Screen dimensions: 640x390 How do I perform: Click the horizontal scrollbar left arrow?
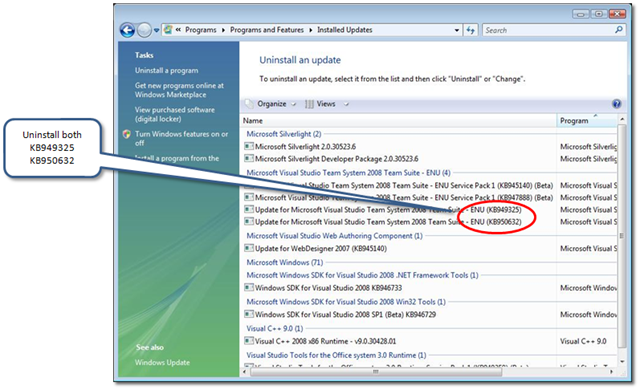coord(244,372)
